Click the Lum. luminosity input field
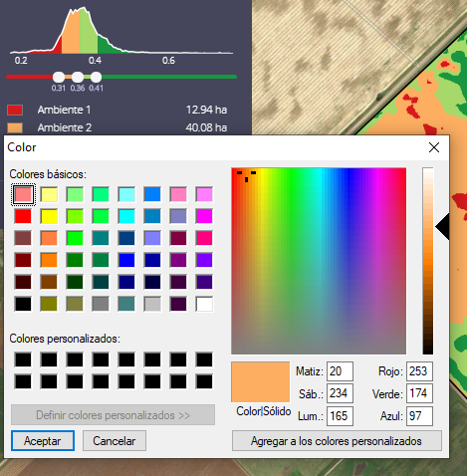467x476 pixels. click(x=340, y=416)
